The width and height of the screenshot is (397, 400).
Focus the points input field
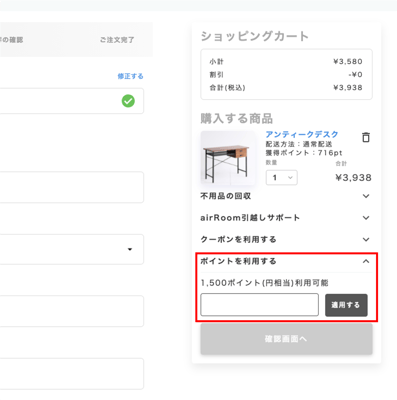pyautogui.click(x=259, y=305)
